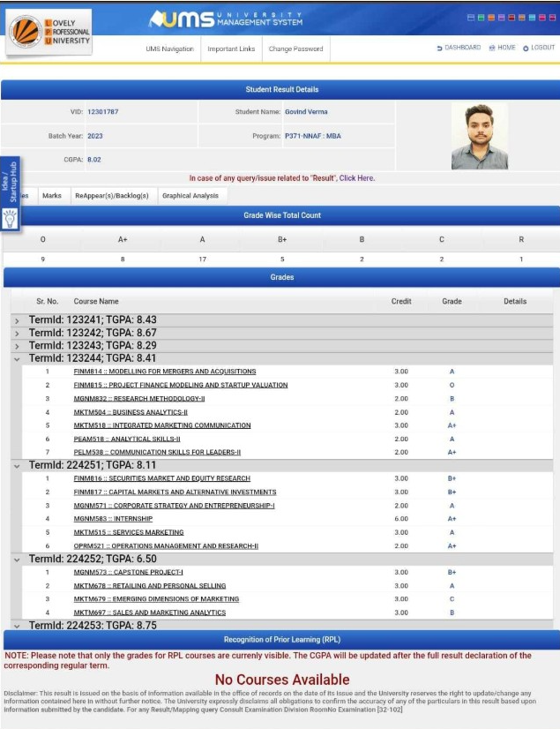Screen dimensions: 560x729
Task: Click the 'Click Here' result query link
Action: coord(357,178)
